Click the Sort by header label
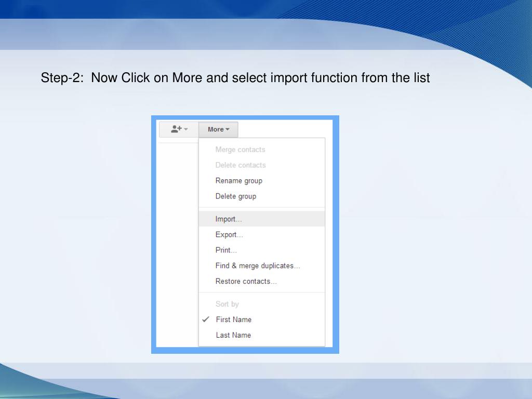532x399 pixels. point(227,304)
